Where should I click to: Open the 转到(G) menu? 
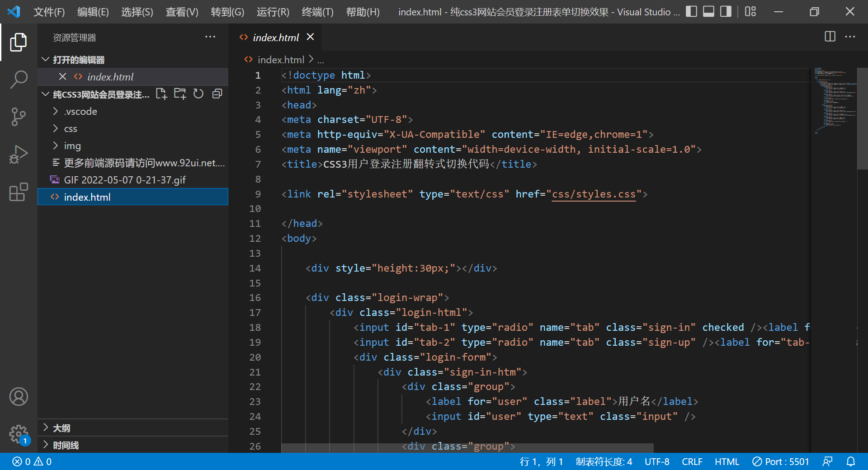[x=227, y=12]
